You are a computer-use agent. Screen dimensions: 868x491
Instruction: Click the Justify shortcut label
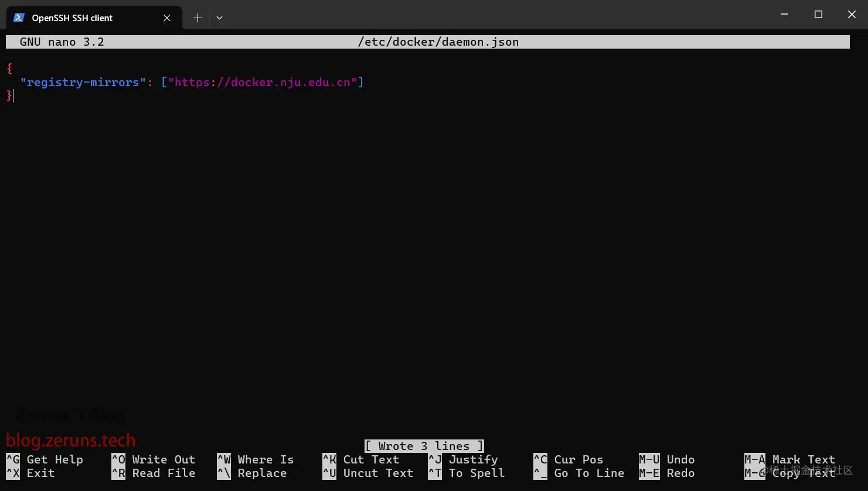[x=472, y=459]
